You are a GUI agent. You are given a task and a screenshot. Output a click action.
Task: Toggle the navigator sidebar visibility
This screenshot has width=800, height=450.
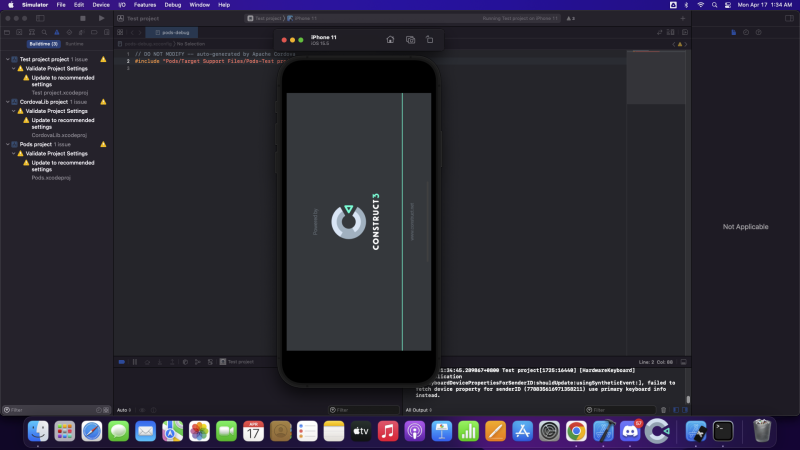(x=40, y=18)
